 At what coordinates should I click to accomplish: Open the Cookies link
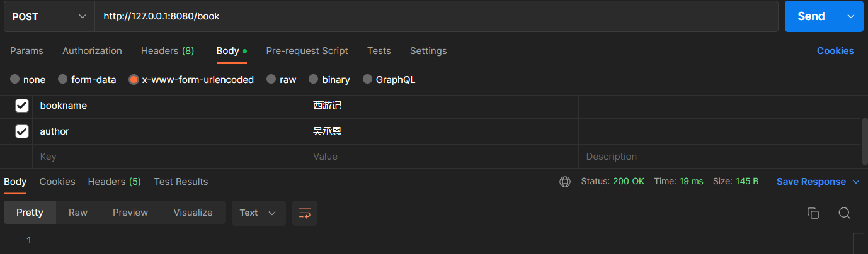pyautogui.click(x=835, y=51)
